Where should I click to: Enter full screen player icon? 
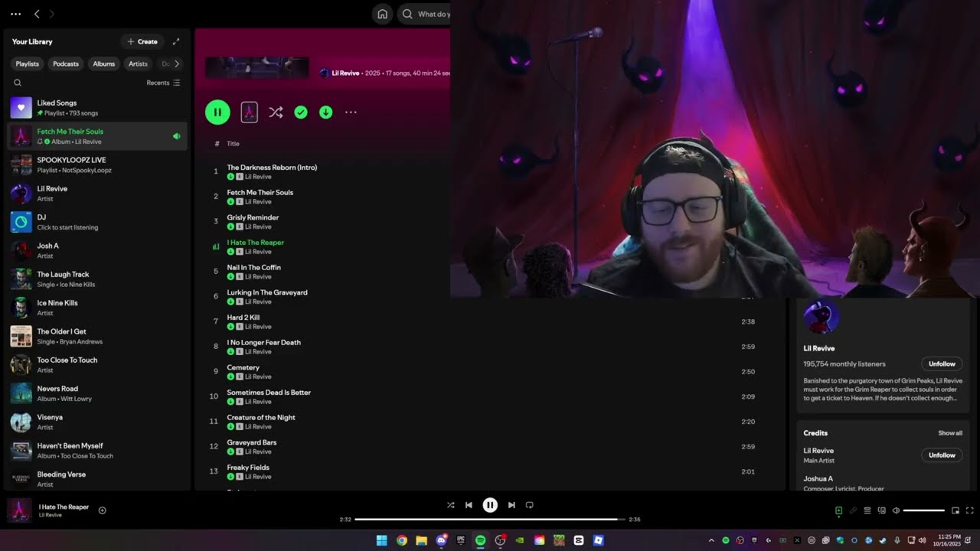click(970, 510)
